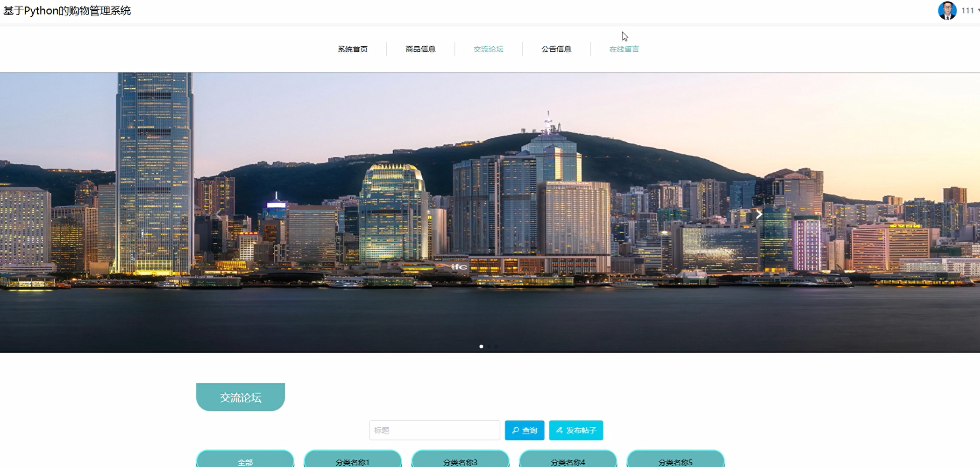Viewport: 980px width, 467px height.
Task: Click the city skyline banner image
Action: click(x=490, y=212)
